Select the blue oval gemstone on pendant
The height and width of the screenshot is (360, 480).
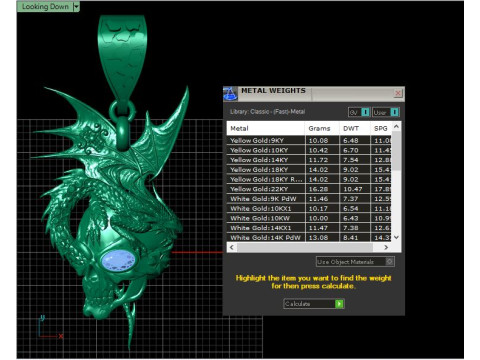119,260
